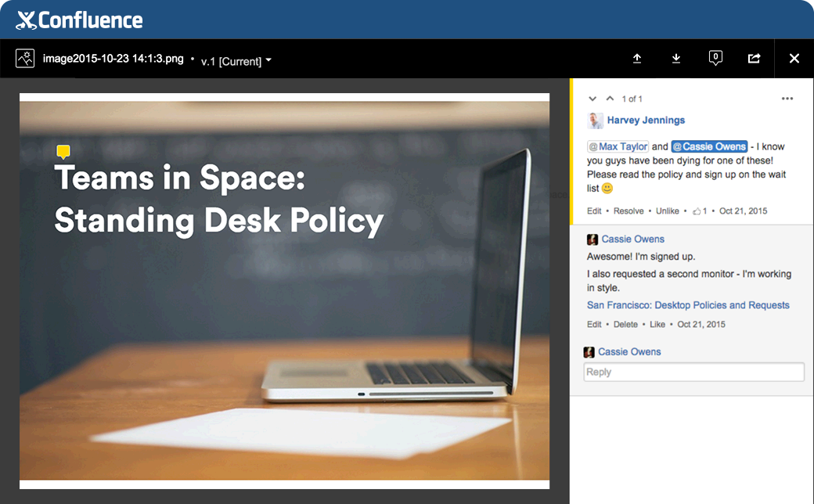The image size is (814, 504).
Task: Click the yellow comment pin on image
Action: (x=63, y=152)
